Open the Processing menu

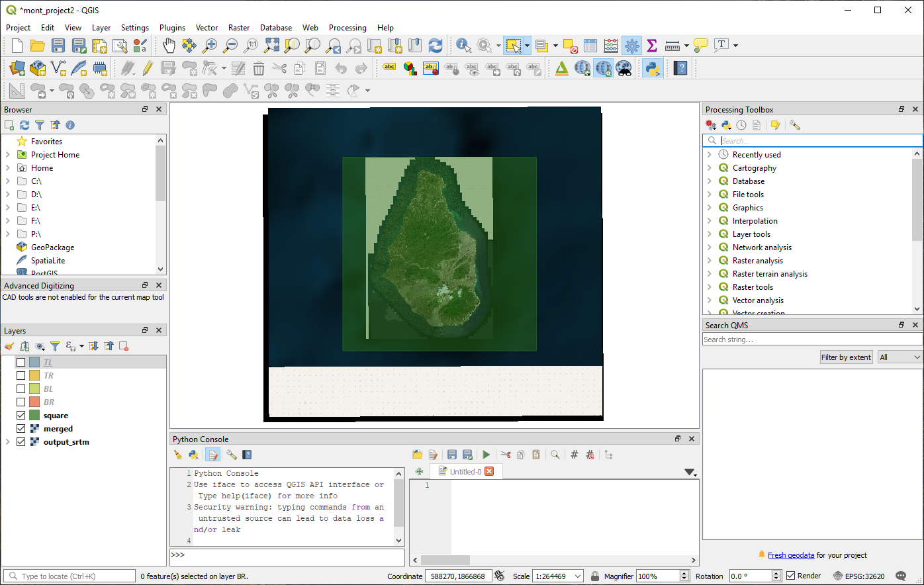pyautogui.click(x=347, y=28)
